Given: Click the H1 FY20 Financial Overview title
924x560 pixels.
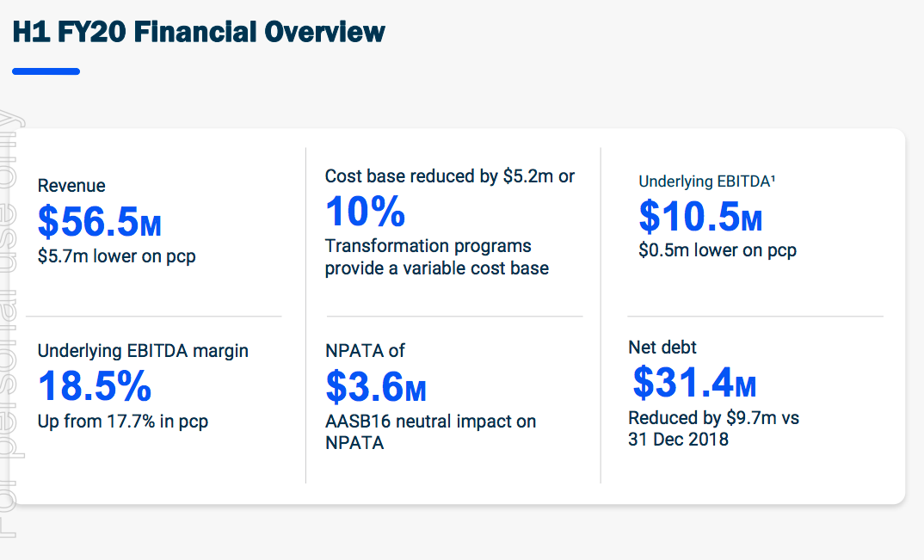Looking at the screenshot, I should [199, 33].
